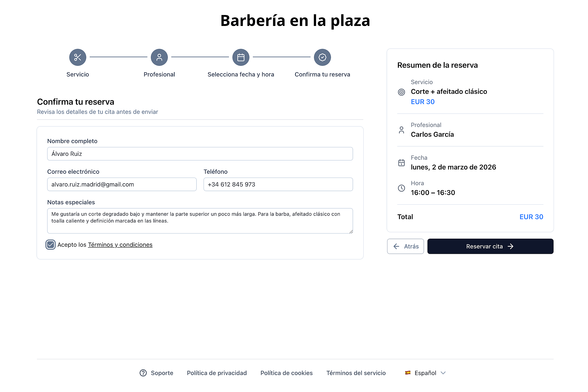This screenshot has width=588, height=392.
Task: Click the target icon beside Servicio summary
Action: (x=401, y=92)
